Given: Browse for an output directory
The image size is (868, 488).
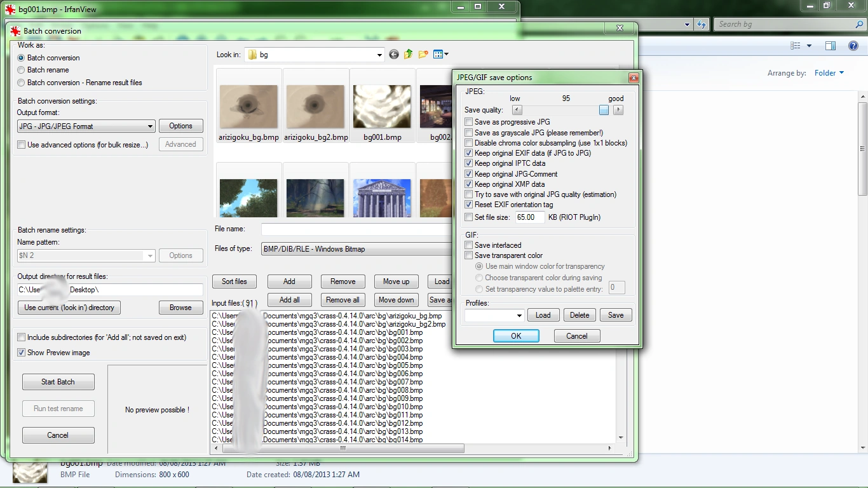Looking at the screenshot, I should [x=180, y=308].
